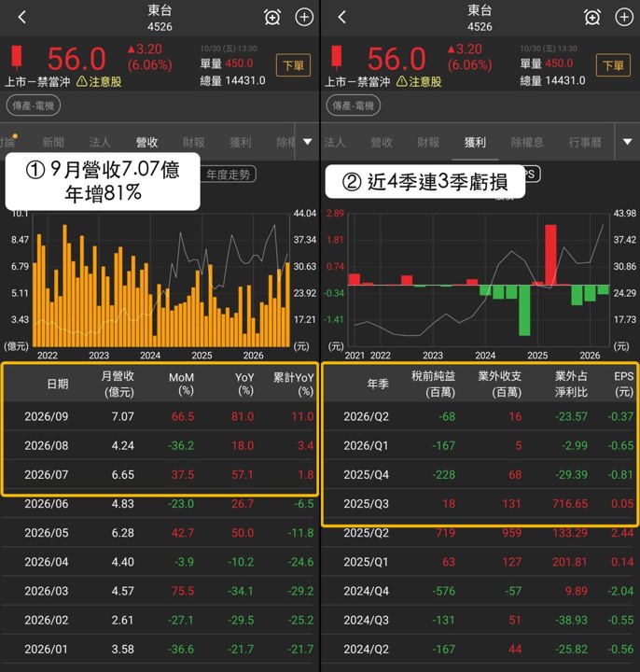Select the 2026/Q2 earnings row
The width and height of the screenshot is (640, 672).
pyautogui.click(x=480, y=416)
